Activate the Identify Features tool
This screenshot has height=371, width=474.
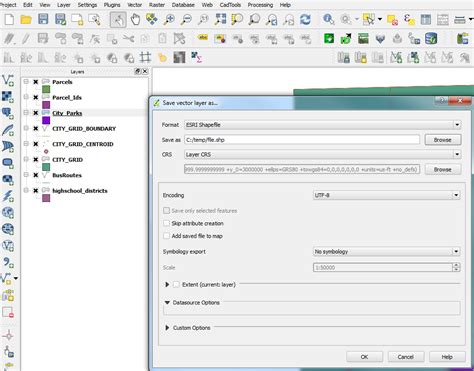click(x=328, y=19)
